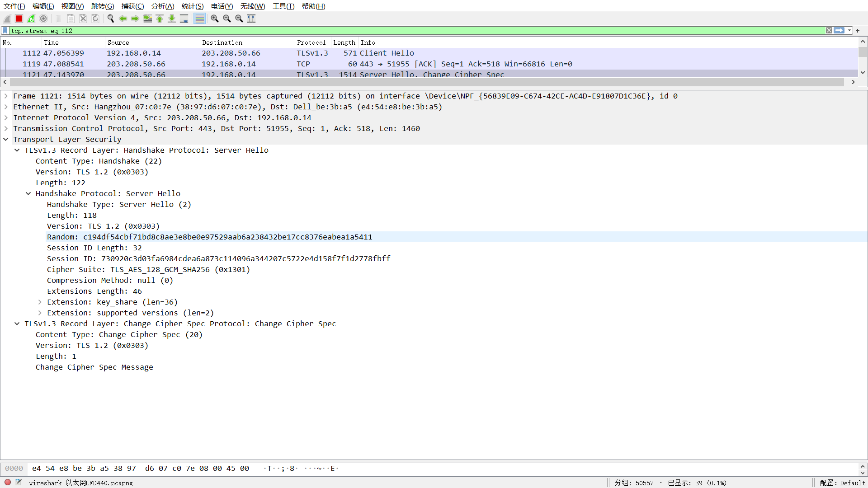Apply the display filter arrow button

(839, 31)
